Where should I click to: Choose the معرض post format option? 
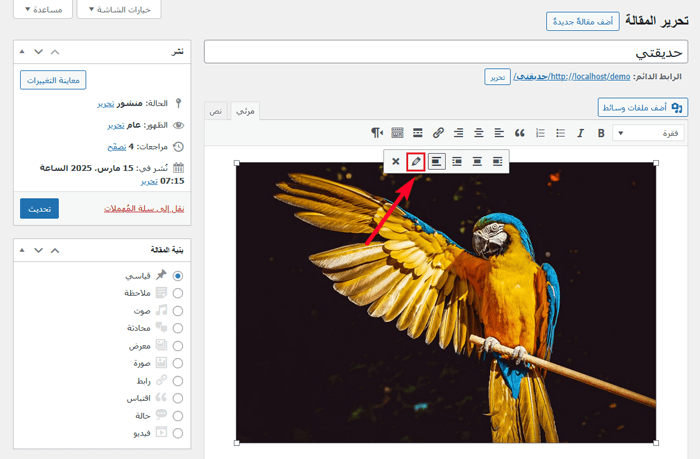click(178, 345)
